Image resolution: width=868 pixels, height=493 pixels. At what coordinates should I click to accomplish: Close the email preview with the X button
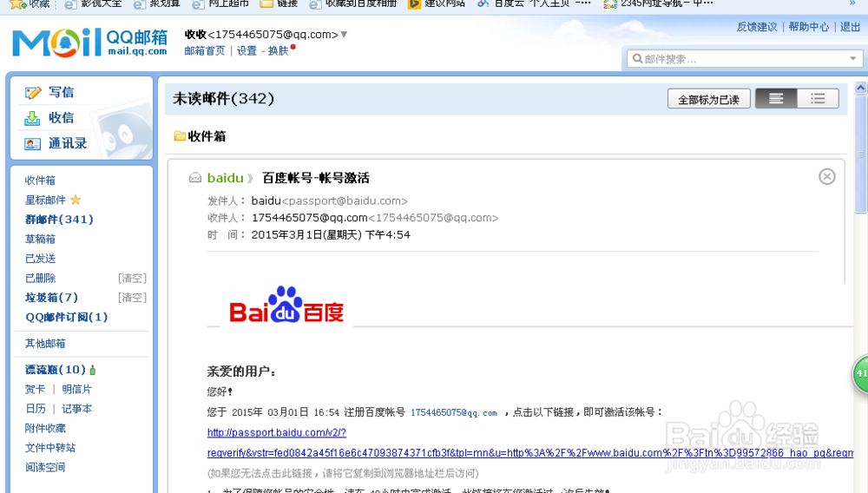coord(827,176)
